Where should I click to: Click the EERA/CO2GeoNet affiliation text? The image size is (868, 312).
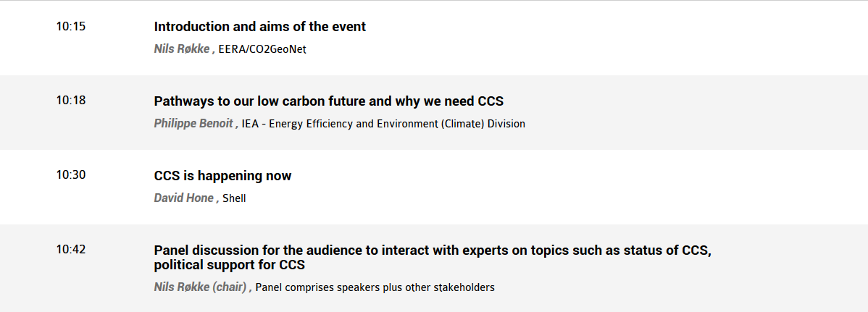click(x=262, y=49)
